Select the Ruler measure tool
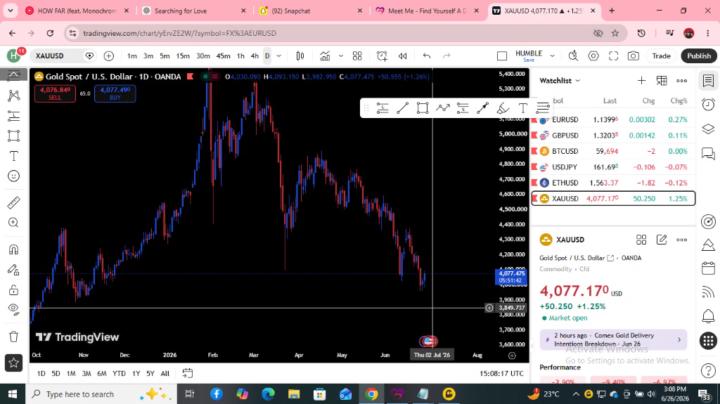The image size is (720, 404). click(x=14, y=202)
